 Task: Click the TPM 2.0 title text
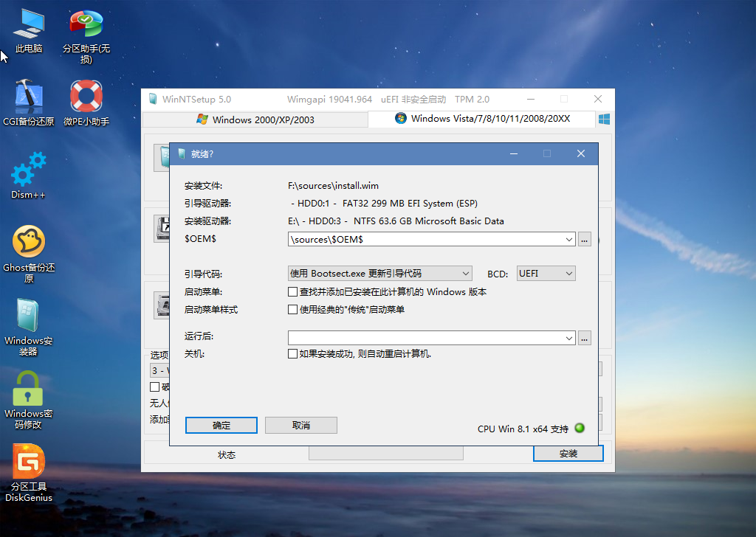tap(472, 100)
